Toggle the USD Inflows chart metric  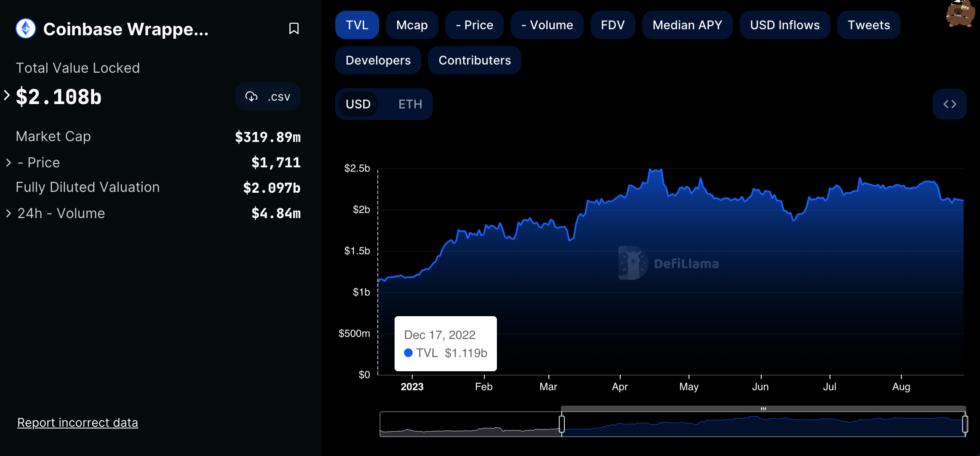[785, 25]
